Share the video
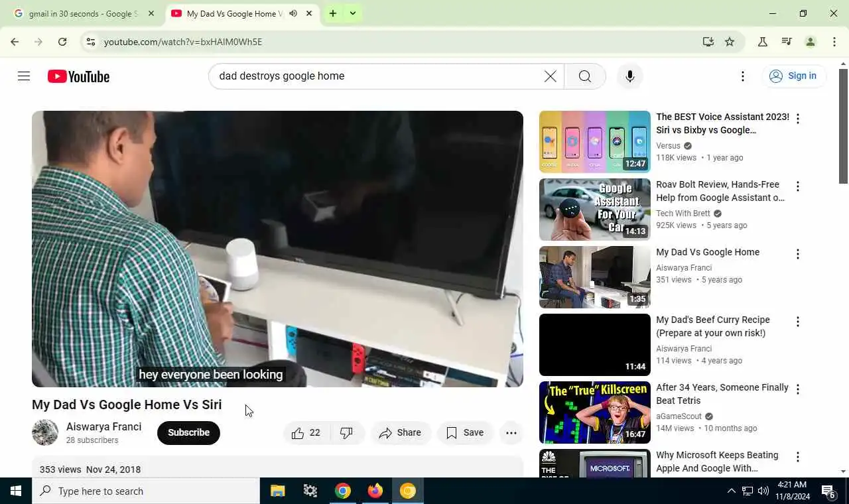 pyautogui.click(x=401, y=433)
